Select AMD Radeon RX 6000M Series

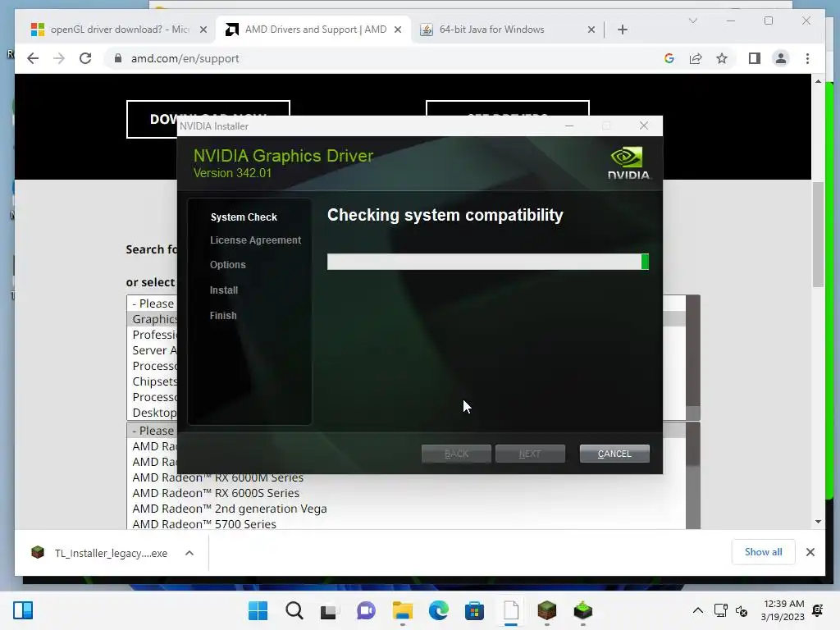pos(218,477)
